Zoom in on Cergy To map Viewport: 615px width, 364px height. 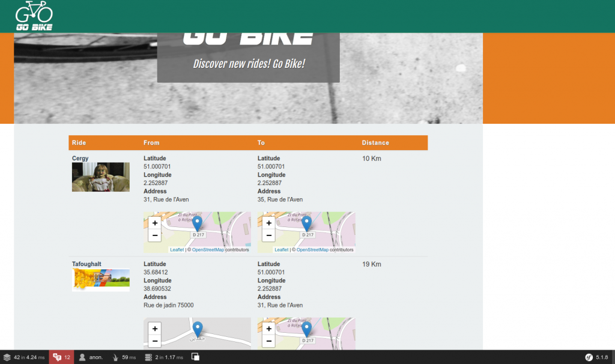[268, 223]
